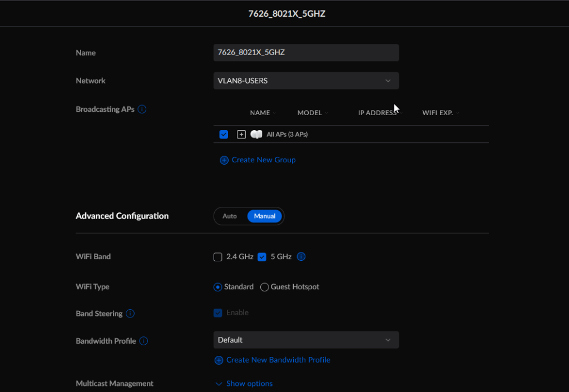Click the Broadcasting APs info icon
Viewport: 569px width, 392px height.
tap(142, 110)
